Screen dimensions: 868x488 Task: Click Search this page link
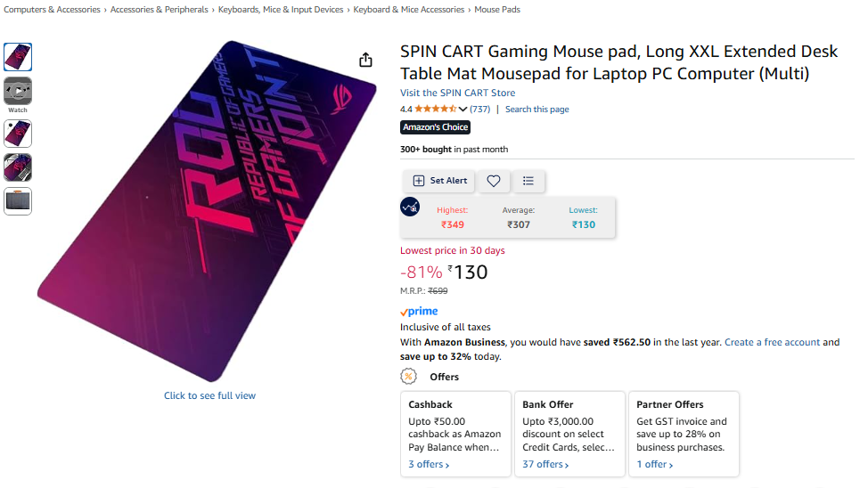[x=537, y=109]
